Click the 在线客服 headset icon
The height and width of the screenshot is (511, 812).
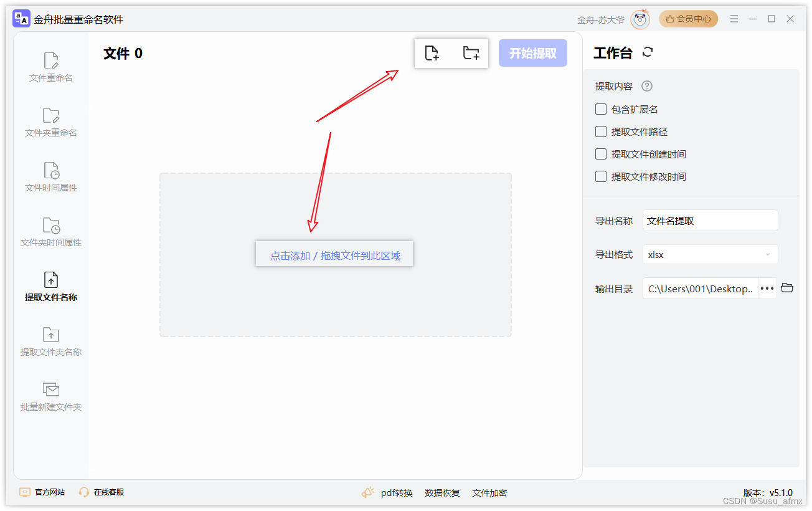tap(84, 492)
